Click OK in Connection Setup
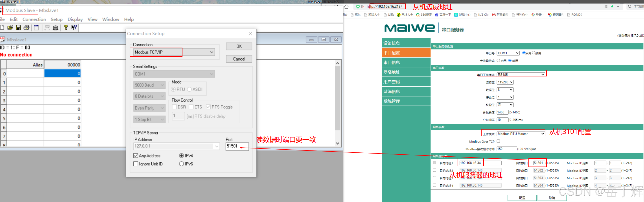644x202 pixels. [239, 46]
